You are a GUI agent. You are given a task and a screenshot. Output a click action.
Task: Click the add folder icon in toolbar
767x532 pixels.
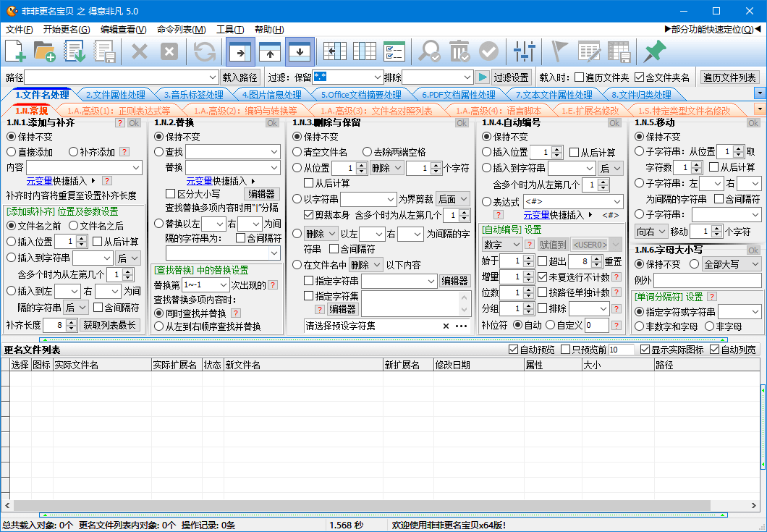pos(45,51)
